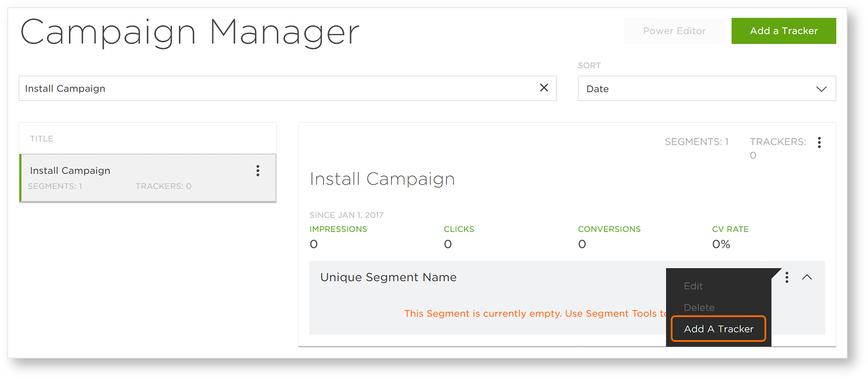Clear the search field with the X icon
The width and height of the screenshot is (868, 379).
click(x=544, y=88)
